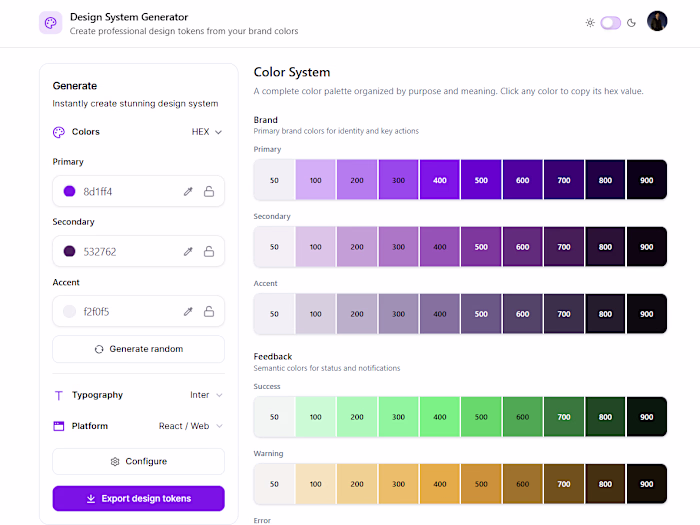Click the sun light-mode icon
The image size is (700, 525).
pyautogui.click(x=590, y=23)
